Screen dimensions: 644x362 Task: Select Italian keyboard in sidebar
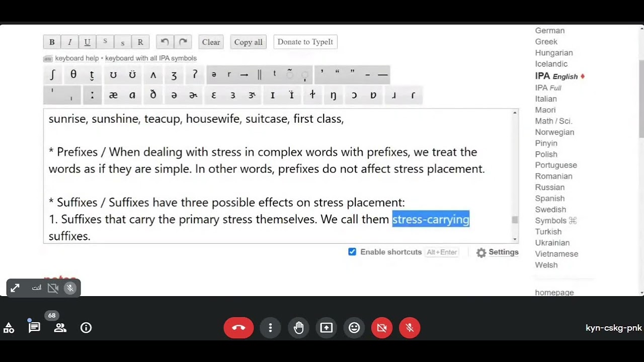pos(546,99)
